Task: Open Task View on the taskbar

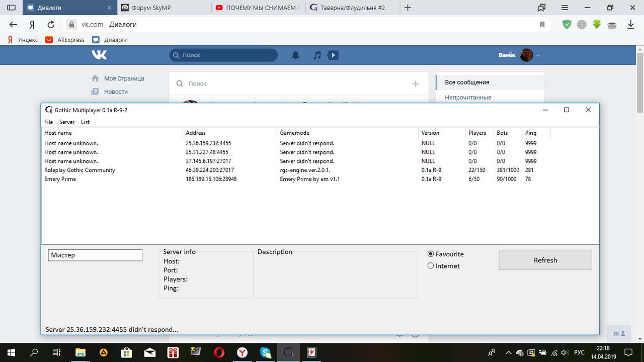Action: coord(57,352)
